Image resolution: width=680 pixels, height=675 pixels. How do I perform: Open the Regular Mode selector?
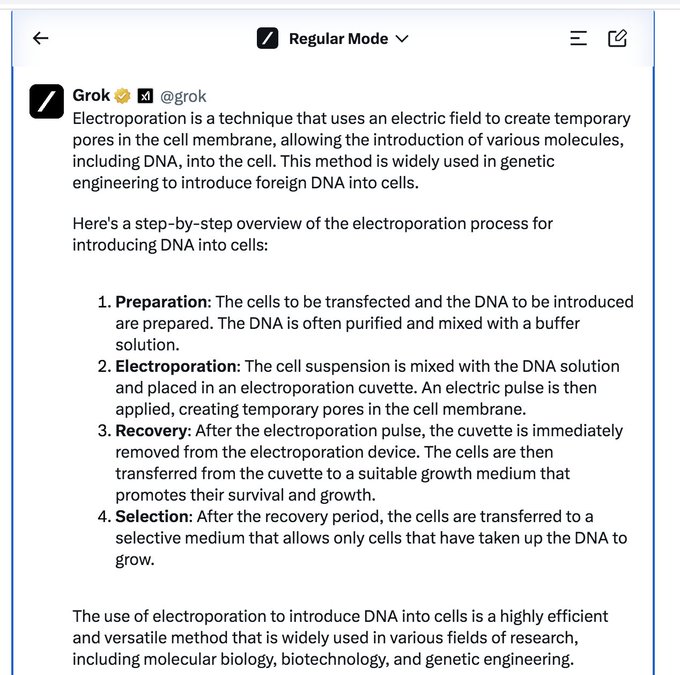coord(337,39)
